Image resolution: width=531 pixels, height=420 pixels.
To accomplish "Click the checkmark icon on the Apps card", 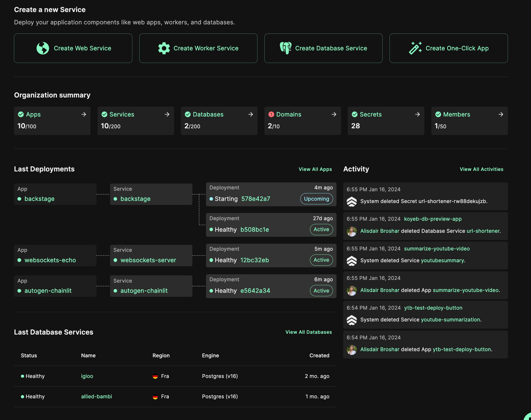I will pyautogui.click(x=21, y=114).
